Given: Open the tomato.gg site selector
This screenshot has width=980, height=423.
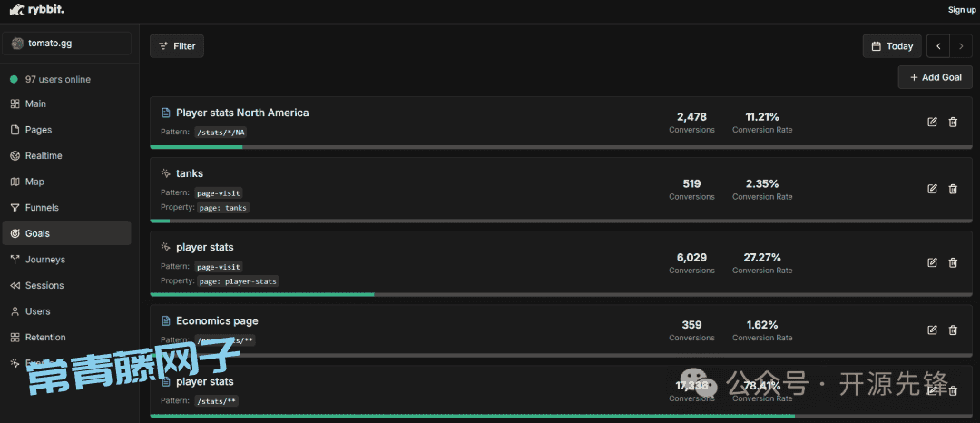Looking at the screenshot, I should pos(67,44).
